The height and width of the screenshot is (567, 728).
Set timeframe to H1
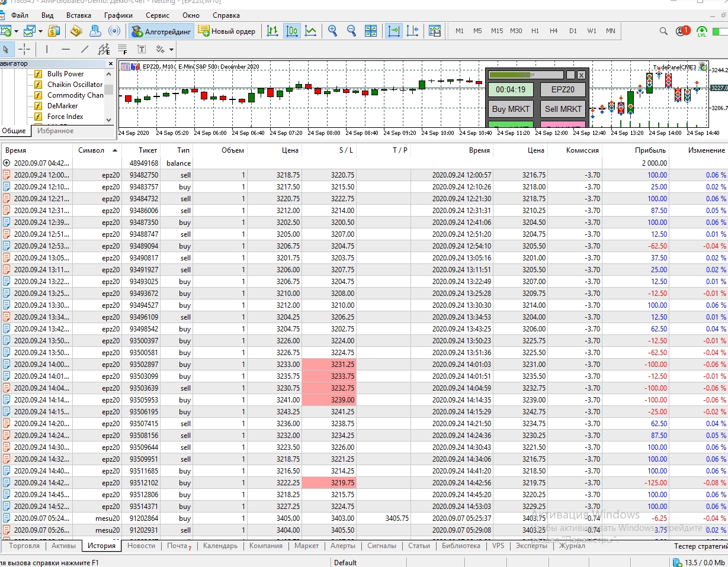(535, 31)
